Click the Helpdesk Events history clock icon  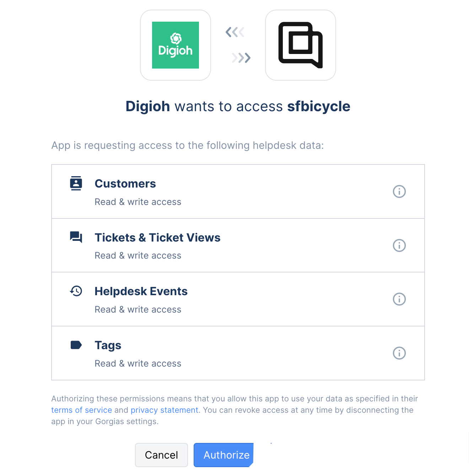pos(76,291)
